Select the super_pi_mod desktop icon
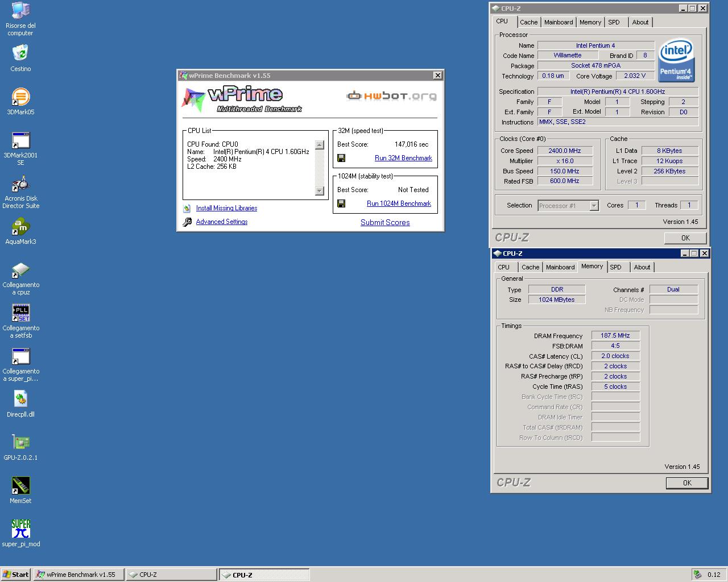728x582 pixels. pos(20,533)
